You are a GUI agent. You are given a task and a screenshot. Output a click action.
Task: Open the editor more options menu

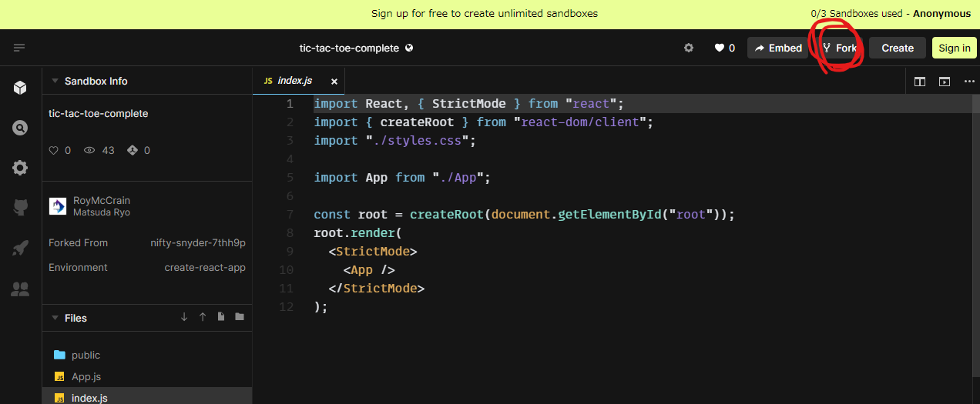tap(968, 82)
